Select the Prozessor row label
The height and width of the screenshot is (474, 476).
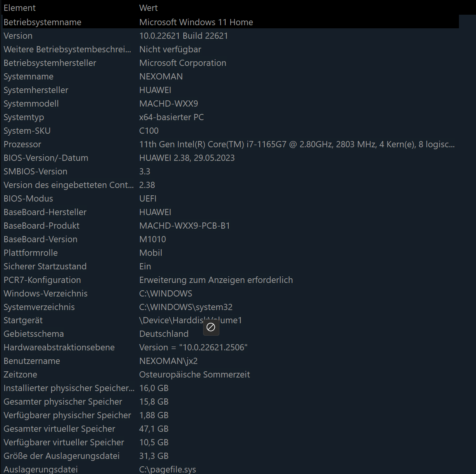point(22,144)
